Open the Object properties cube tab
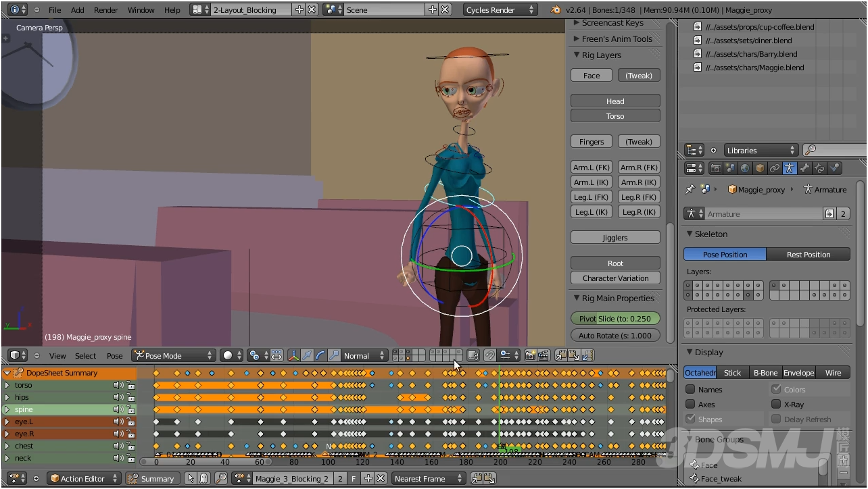The height and width of the screenshot is (489, 868). coord(760,169)
